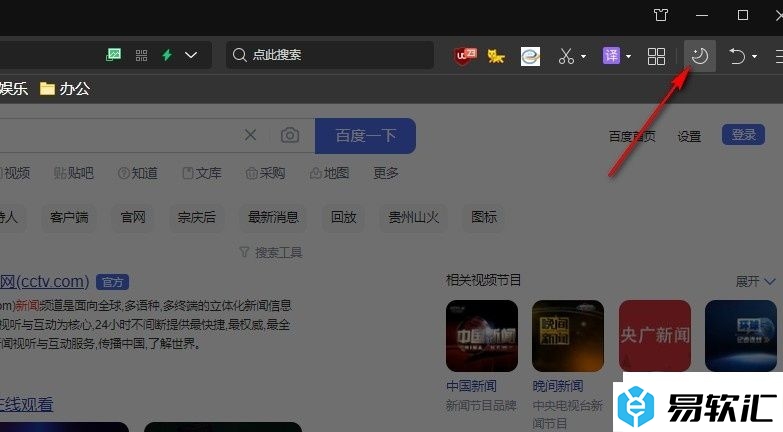Minimize the browser window
The image size is (783, 432).
pyautogui.click(x=702, y=15)
